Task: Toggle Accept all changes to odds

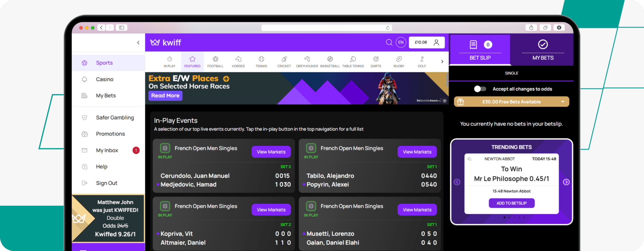Action: click(480, 89)
